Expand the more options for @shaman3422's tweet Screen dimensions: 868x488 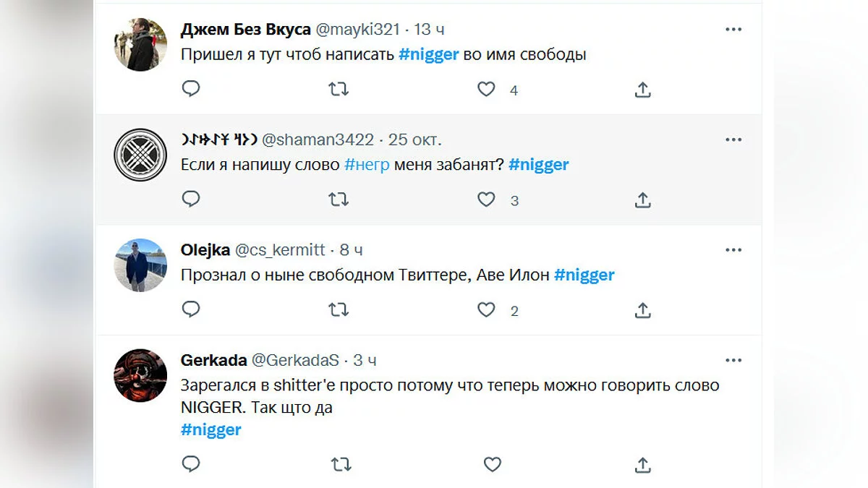(x=733, y=140)
